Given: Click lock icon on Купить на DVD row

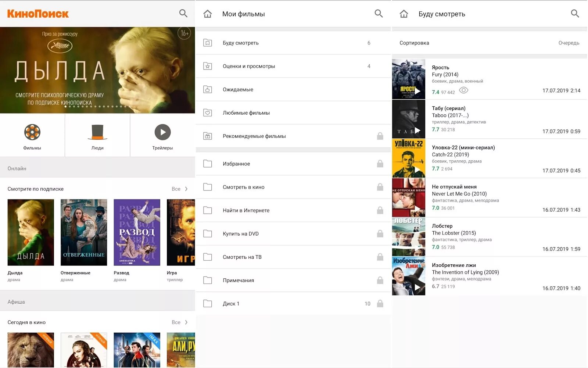Looking at the screenshot, I should pos(380,234).
